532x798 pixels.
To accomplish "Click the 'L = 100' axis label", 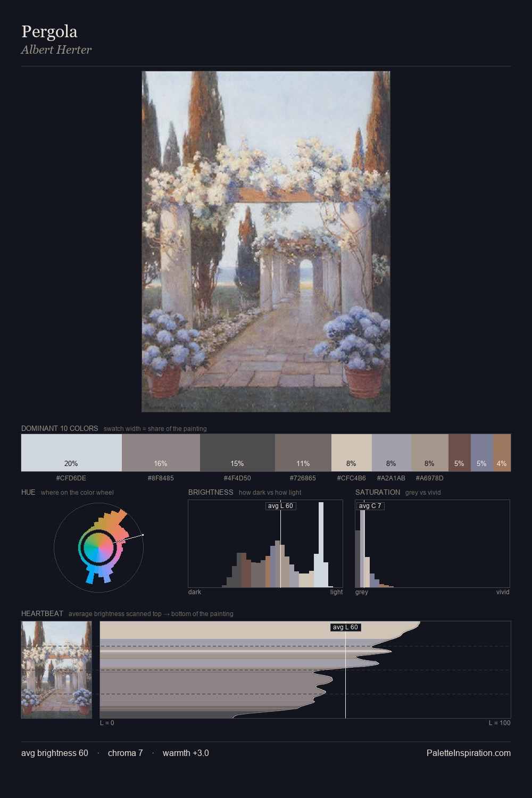I will coord(500,723).
